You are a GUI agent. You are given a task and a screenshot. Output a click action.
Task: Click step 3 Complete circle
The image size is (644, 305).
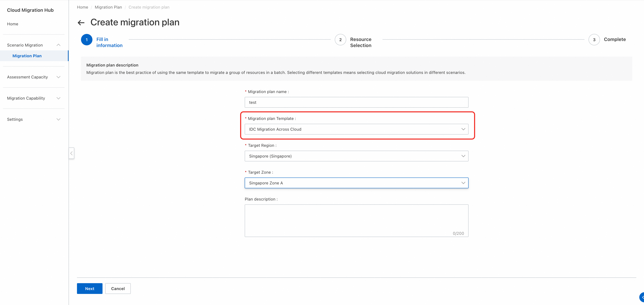coord(594,40)
